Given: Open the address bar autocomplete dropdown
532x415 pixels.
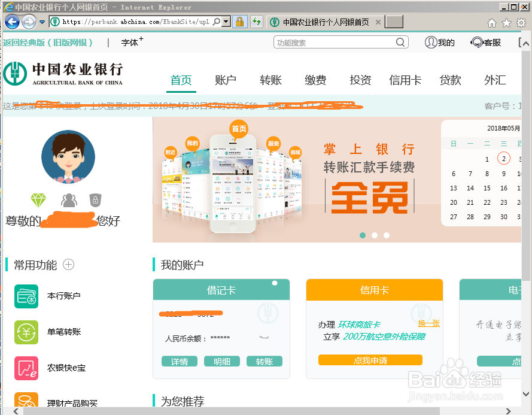Looking at the screenshot, I should pyautogui.click(x=226, y=22).
